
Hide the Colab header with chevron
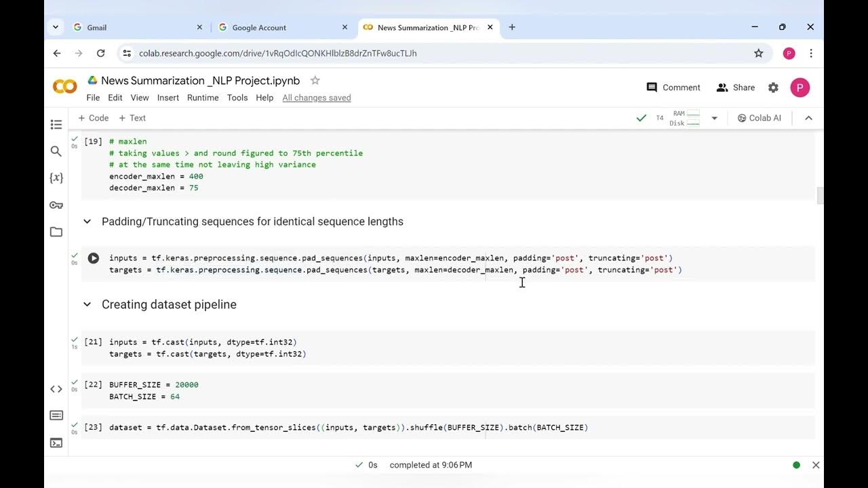[808, 118]
